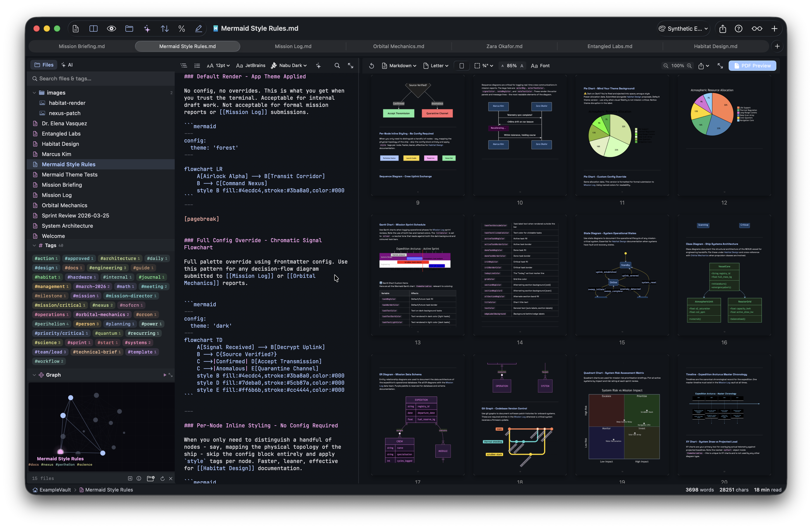Collapse the images folder in file tree

[34, 93]
